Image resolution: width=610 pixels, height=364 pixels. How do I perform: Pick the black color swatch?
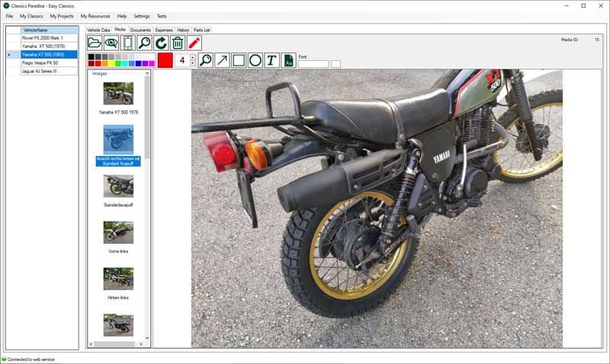(x=91, y=56)
